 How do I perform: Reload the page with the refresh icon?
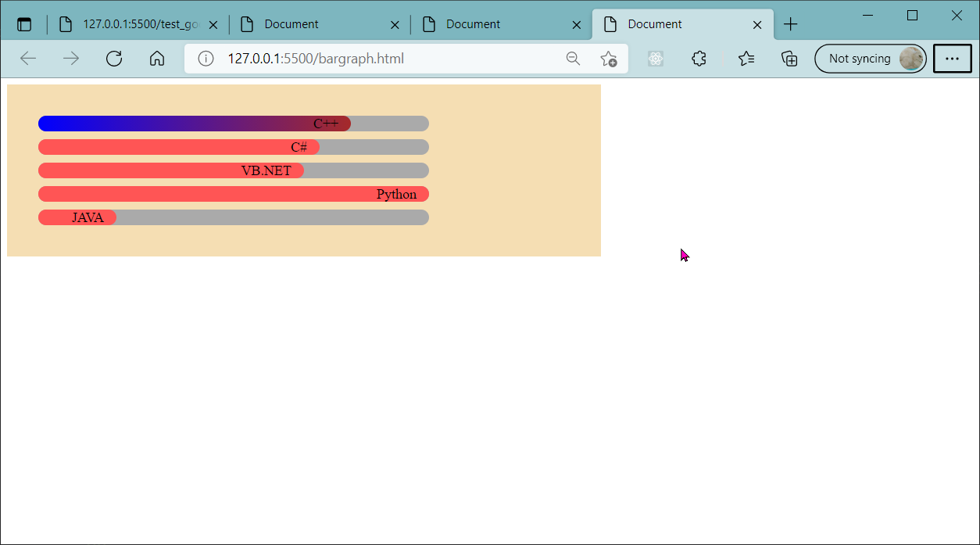point(114,59)
